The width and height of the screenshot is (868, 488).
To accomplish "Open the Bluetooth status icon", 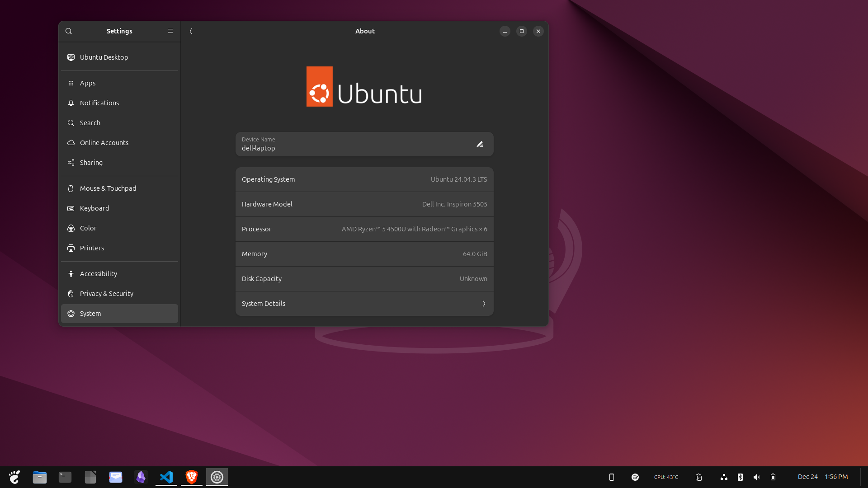I will (x=740, y=477).
